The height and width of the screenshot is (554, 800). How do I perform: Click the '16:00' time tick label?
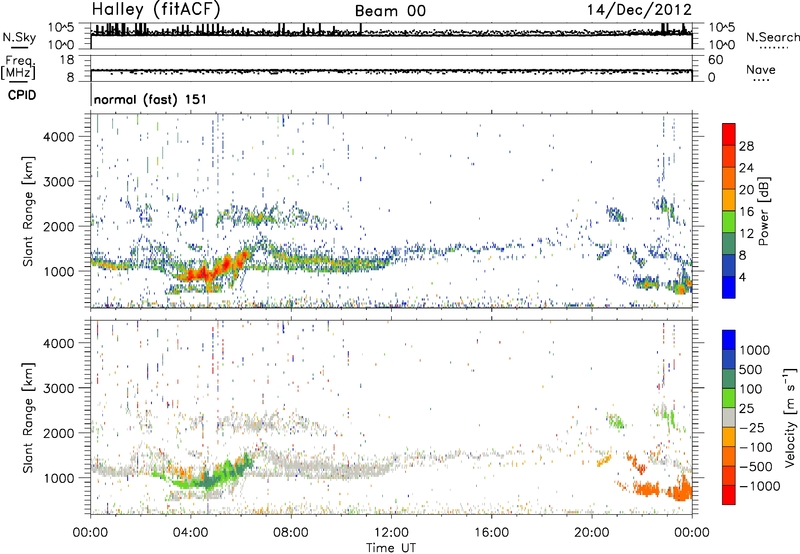[491, 533]
